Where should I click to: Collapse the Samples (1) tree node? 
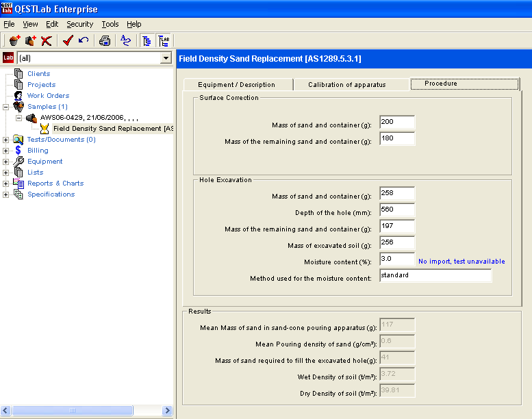[7, 107]
